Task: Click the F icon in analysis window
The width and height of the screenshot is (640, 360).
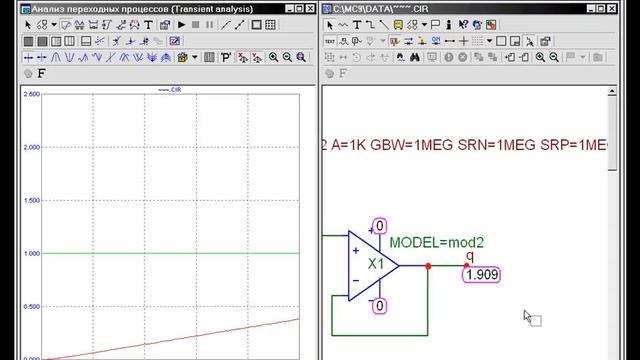Action: pos(41,73)
